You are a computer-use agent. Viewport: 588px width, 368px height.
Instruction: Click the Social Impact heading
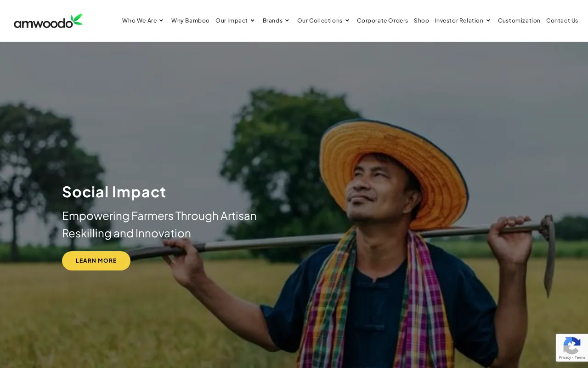coord(114,192)
